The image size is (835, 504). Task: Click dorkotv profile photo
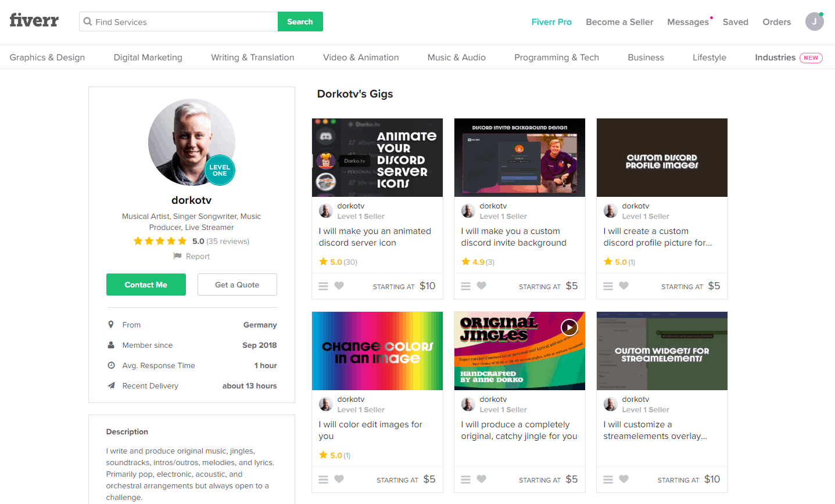(x=192, y=142)
